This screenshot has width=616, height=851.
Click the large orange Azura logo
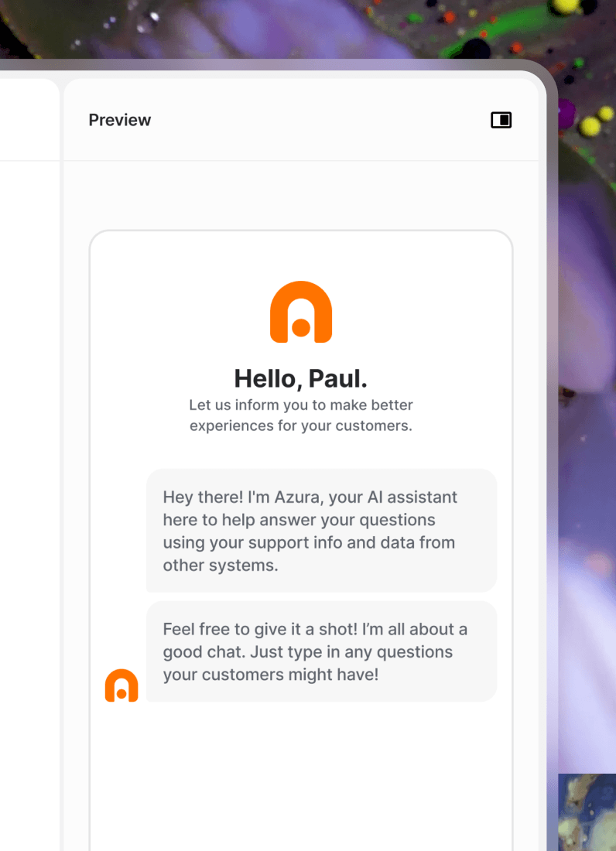tap(301, 312)
